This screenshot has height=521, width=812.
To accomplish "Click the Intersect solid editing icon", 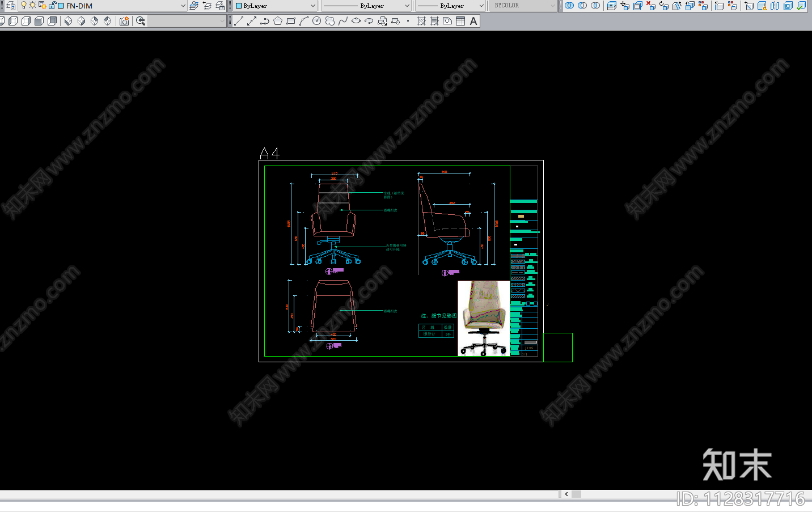I will coord(595,5).
